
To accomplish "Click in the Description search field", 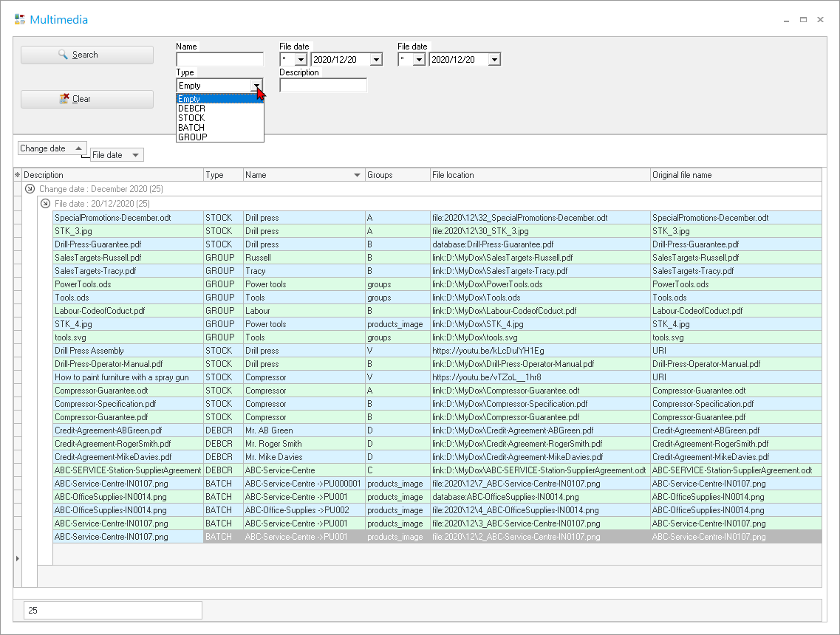I will pyautogui.click(x=323, y=86).
